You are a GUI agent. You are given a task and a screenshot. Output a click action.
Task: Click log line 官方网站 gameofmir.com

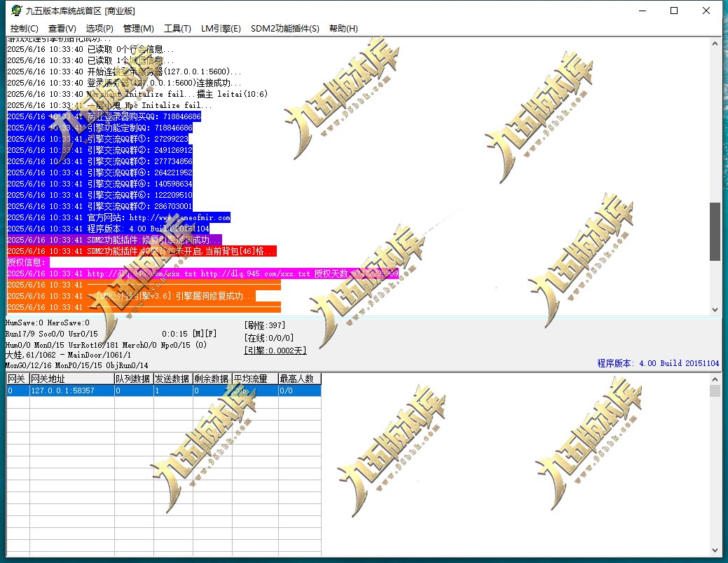(x=119, y=217)
